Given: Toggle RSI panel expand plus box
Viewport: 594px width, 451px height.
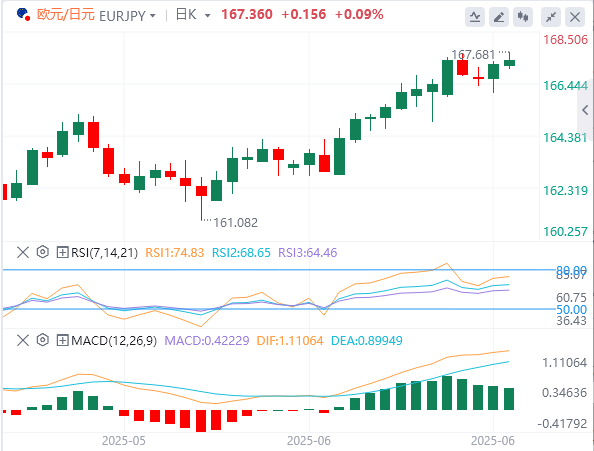Looking at the screenshot, I should (62, 252).
